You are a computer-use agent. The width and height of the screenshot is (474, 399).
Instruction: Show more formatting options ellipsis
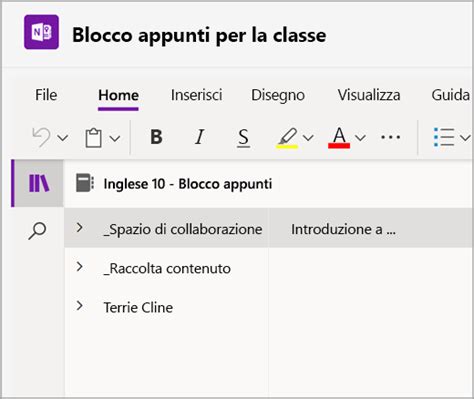[x=390, y=137]
